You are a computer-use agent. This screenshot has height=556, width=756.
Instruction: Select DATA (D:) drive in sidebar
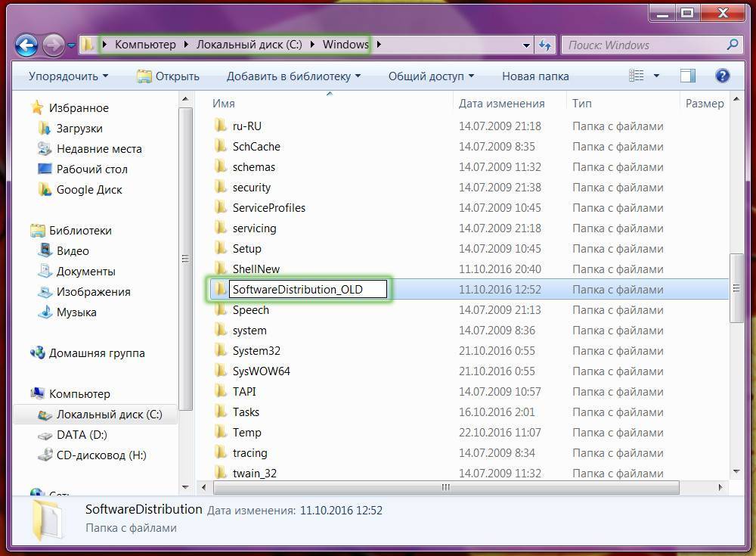coord(82,435)
